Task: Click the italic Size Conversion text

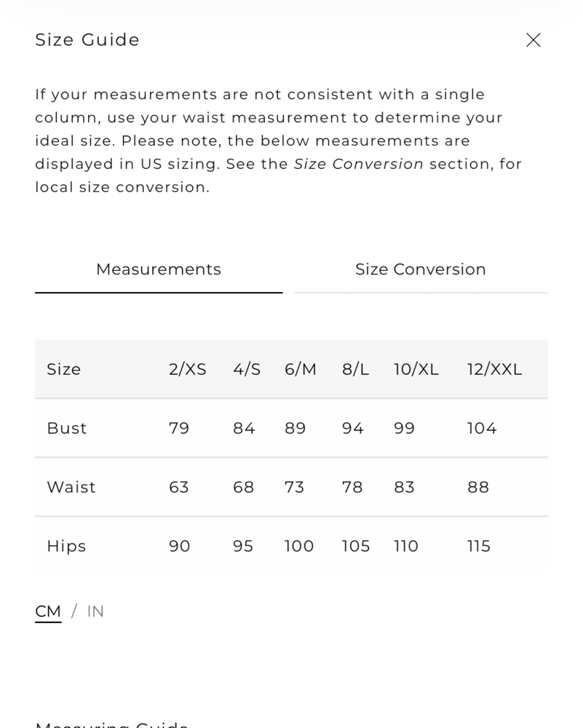Action: point(358,164)
